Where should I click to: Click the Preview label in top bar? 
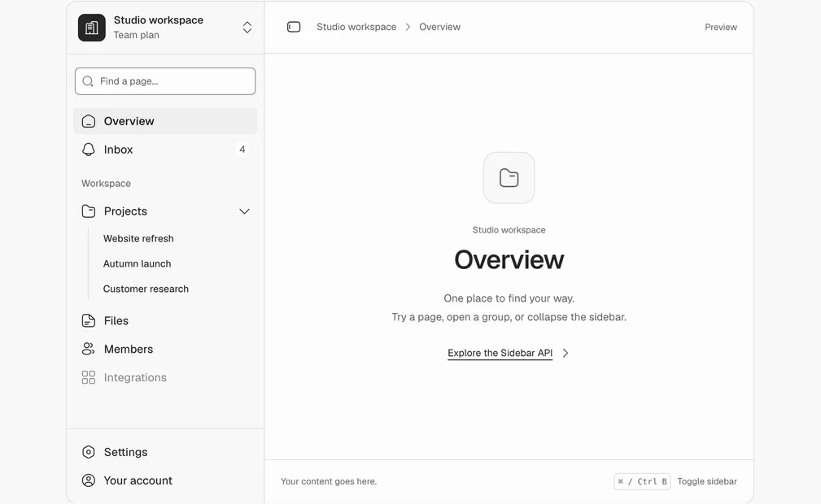[x=720, y=27]
